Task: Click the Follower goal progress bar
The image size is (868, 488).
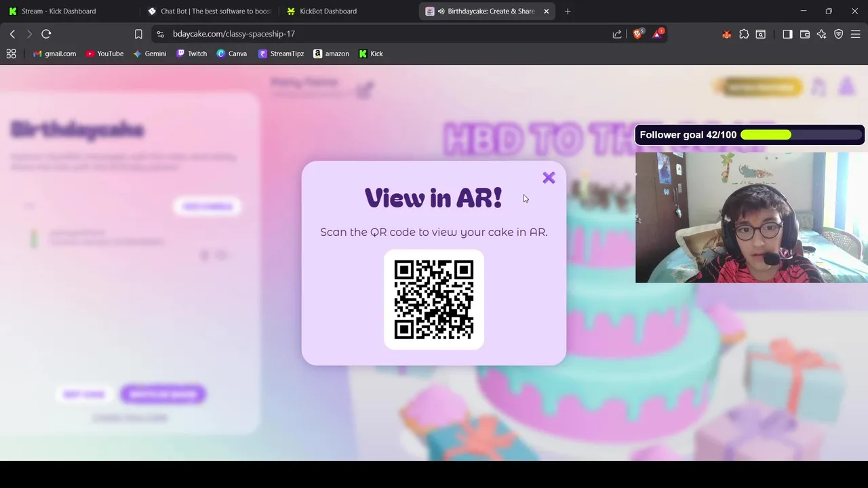Action: (800, 135)
